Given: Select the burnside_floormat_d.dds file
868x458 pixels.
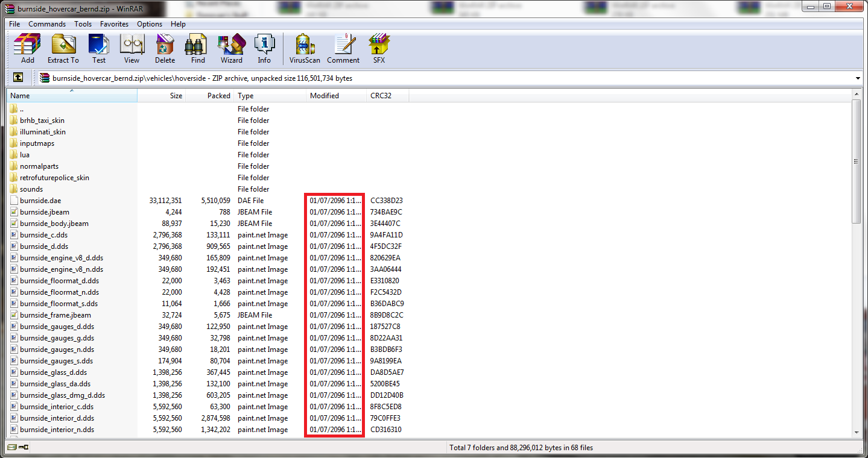Looking at the screenshot, I should point(59,281).
